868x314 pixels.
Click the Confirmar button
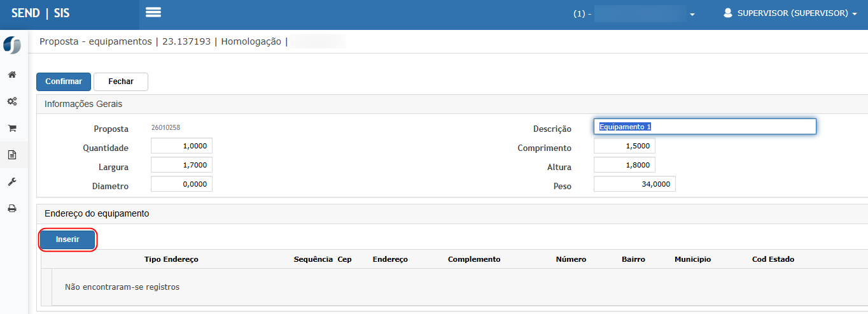tap(64, 82)
